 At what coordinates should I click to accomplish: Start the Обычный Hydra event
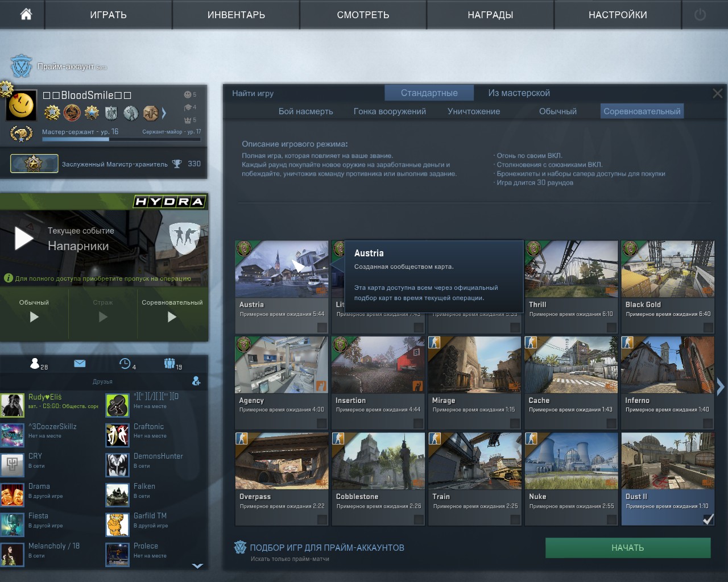(34, 317)
